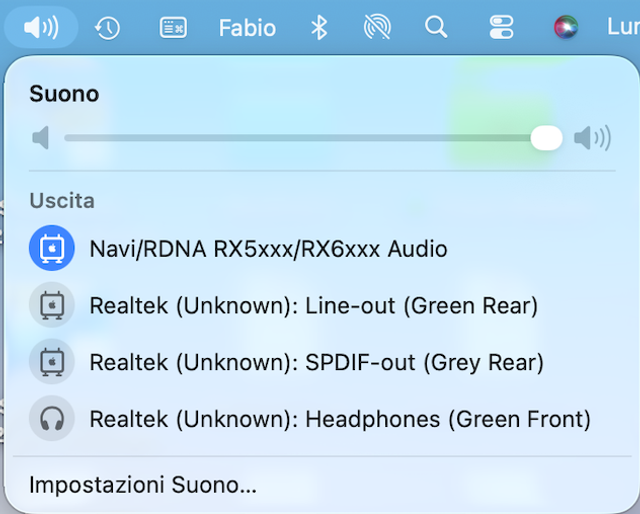Open the Sound volume menu bar icon
The height and width of the screenshot is (514, 640).
click(x=41, y=28)
